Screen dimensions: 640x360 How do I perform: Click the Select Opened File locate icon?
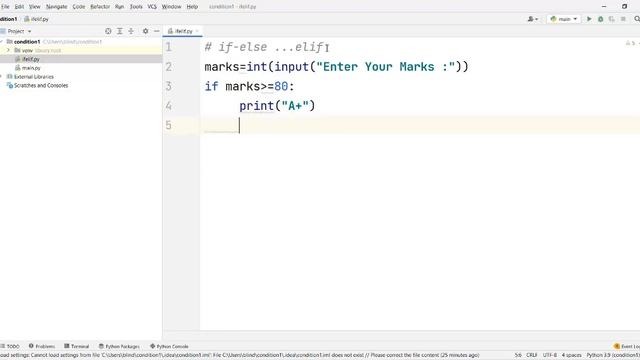108,31
